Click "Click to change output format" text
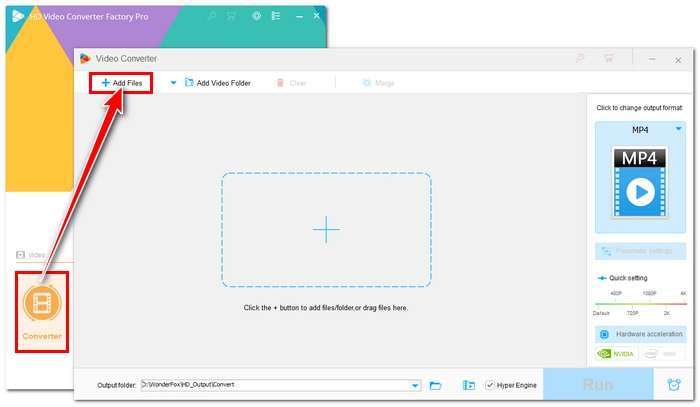700x407 pixels. pyautogui.click(x=640, y=108)
